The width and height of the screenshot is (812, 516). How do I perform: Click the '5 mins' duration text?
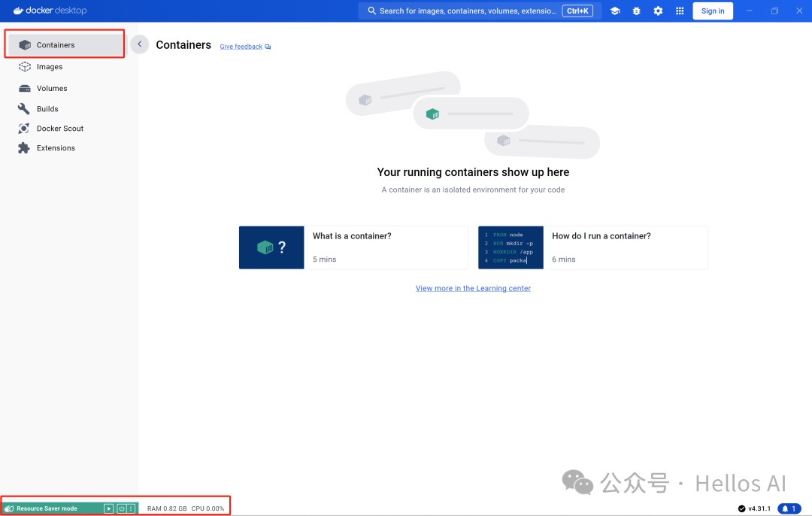coord(324,260)
